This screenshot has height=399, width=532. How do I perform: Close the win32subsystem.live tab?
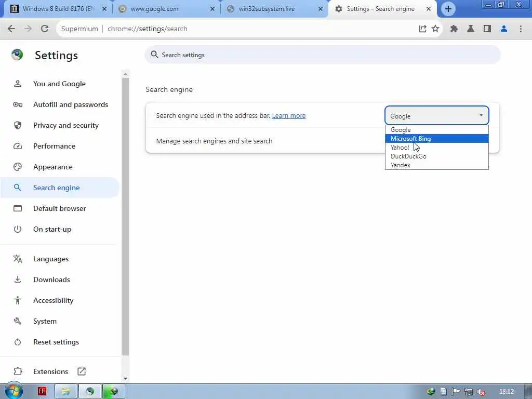(320, 9)
